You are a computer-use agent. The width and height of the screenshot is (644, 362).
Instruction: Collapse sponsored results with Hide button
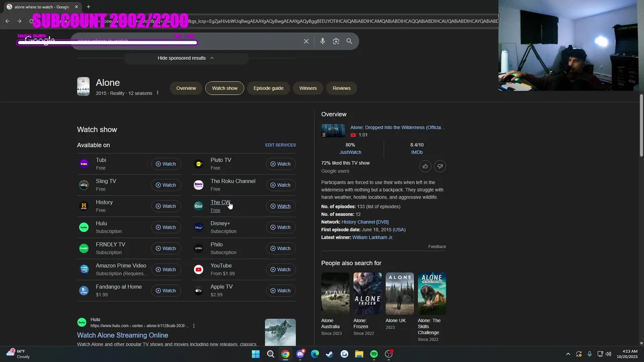pyautogui.click(x=186, y=58)
